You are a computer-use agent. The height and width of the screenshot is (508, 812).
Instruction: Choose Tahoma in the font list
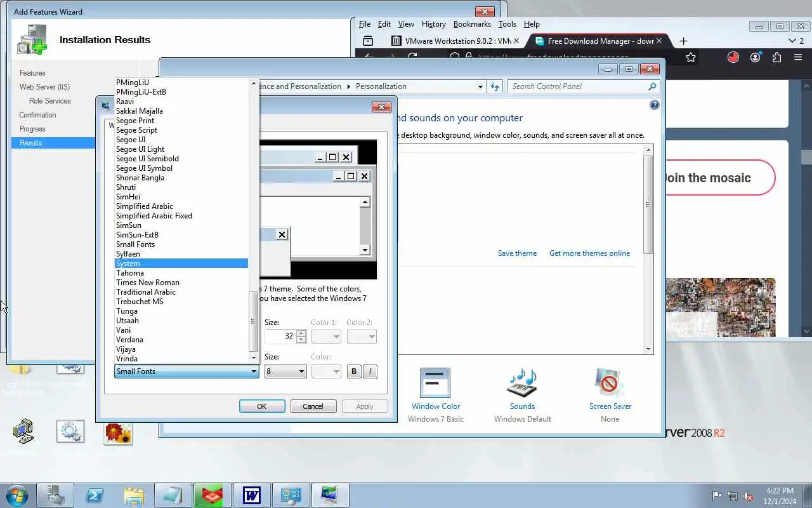(x=181, y=273)
